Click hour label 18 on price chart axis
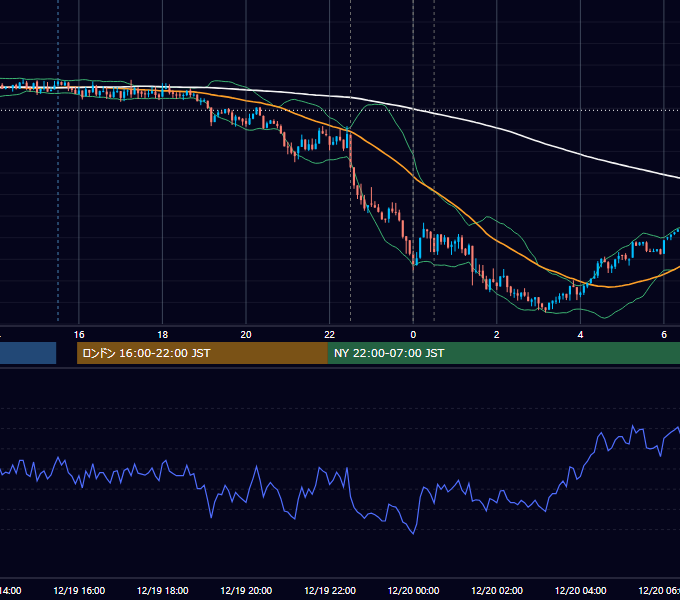 (163, 334)
